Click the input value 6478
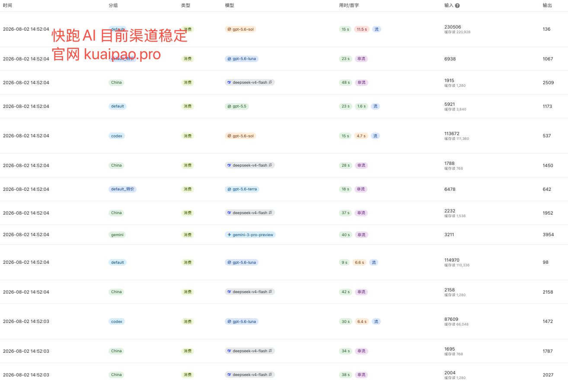Screen dimensions: 568x392 coord(450,189)
